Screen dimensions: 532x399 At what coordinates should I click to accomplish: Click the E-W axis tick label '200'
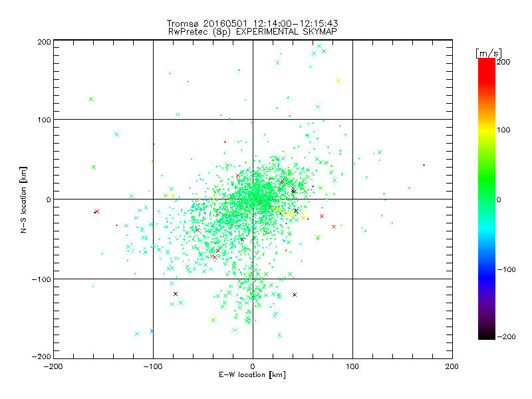point(452,366)
